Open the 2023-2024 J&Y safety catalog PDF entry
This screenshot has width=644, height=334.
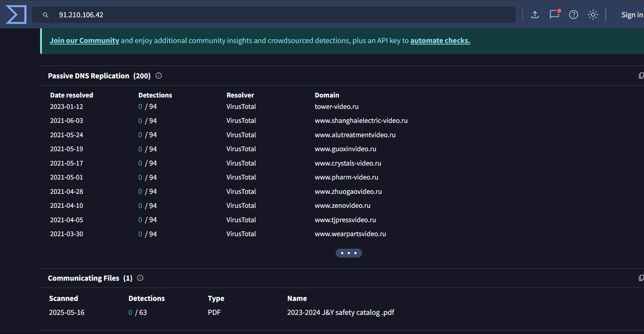[340, 312]
